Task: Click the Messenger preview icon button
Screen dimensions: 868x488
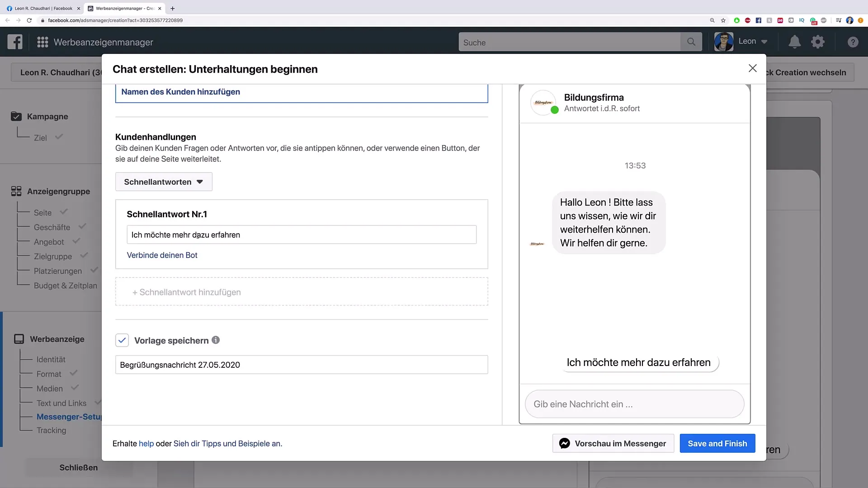Action: tap(565, 443)
